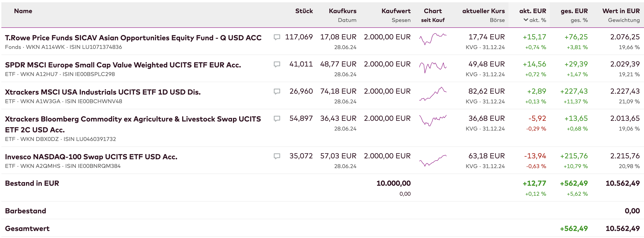Open note icon for Xtrackers USA Industrials
The width and height of the screenshot is (644, 238).
click(277, 91)
